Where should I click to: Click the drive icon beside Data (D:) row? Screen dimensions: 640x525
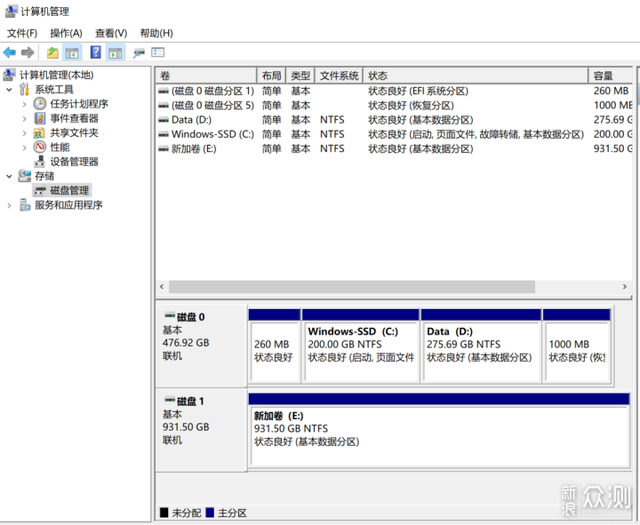point(164,120)
